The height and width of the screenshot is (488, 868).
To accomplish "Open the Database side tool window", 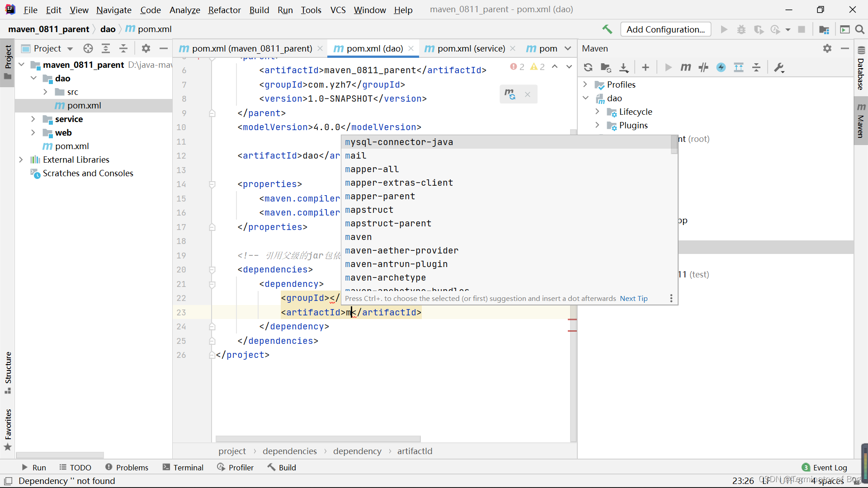I will [x=861, y=68].
